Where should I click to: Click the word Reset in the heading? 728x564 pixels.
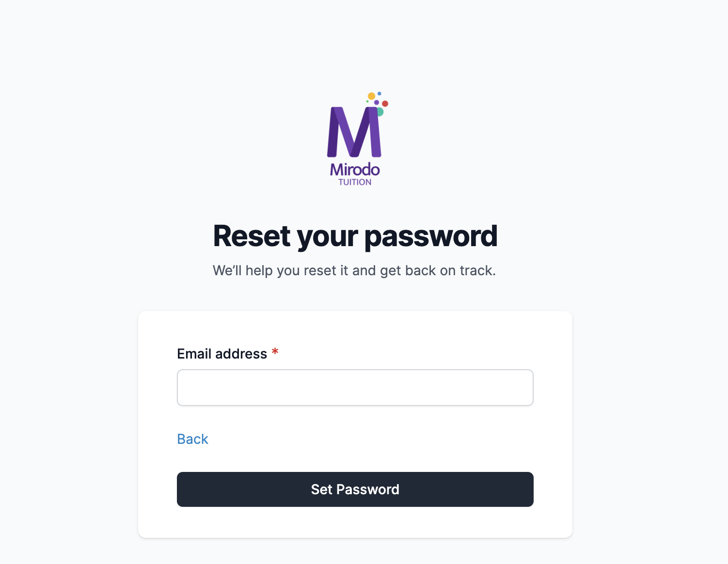tap(252, 236)
